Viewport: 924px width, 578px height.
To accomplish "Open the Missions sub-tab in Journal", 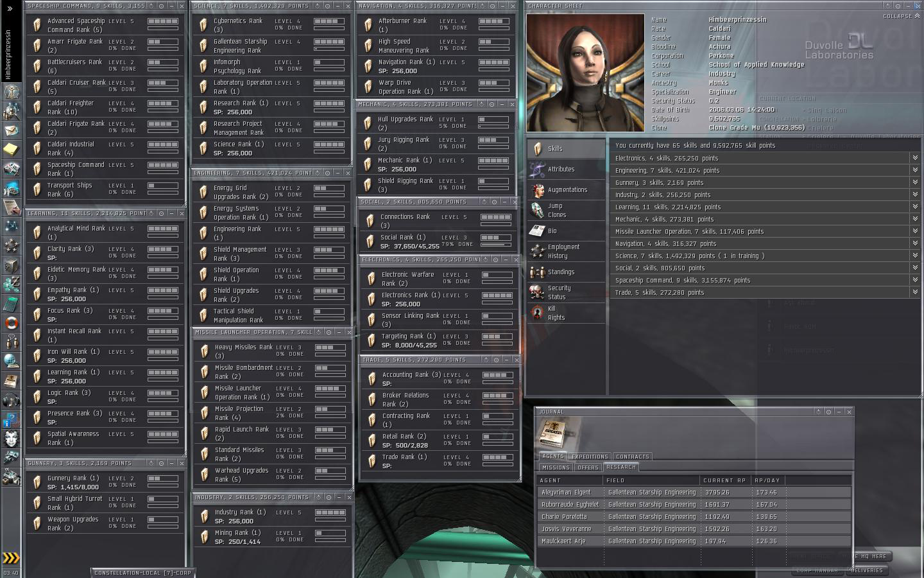I will point(556,467).
